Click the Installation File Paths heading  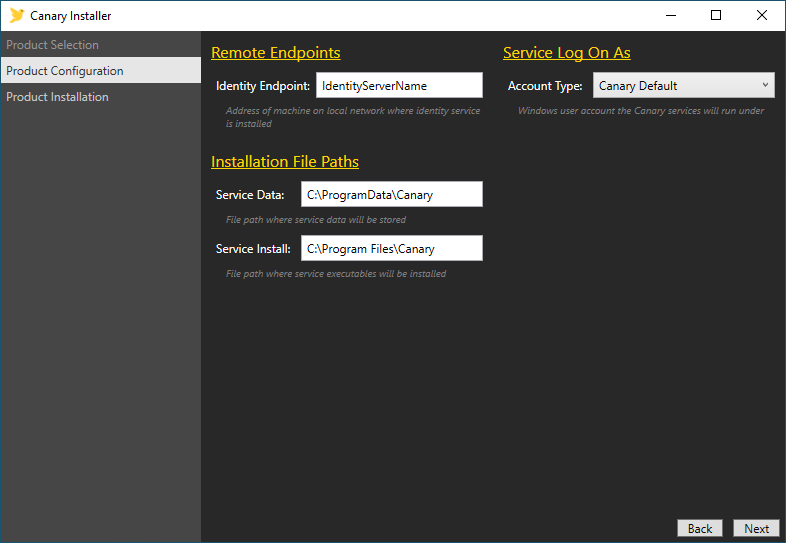click(285, 162)
